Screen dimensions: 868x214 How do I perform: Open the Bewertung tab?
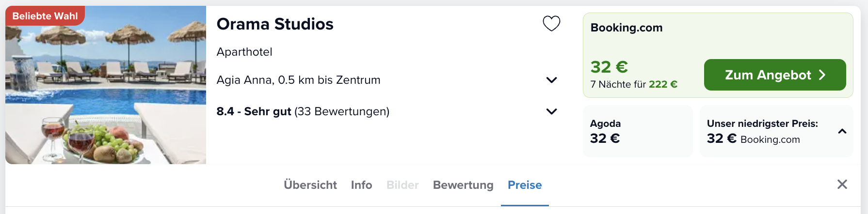(463, 185)
